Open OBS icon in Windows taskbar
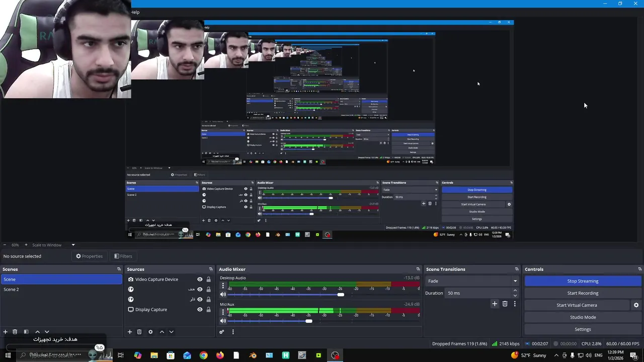 click(x=335, y=355)
